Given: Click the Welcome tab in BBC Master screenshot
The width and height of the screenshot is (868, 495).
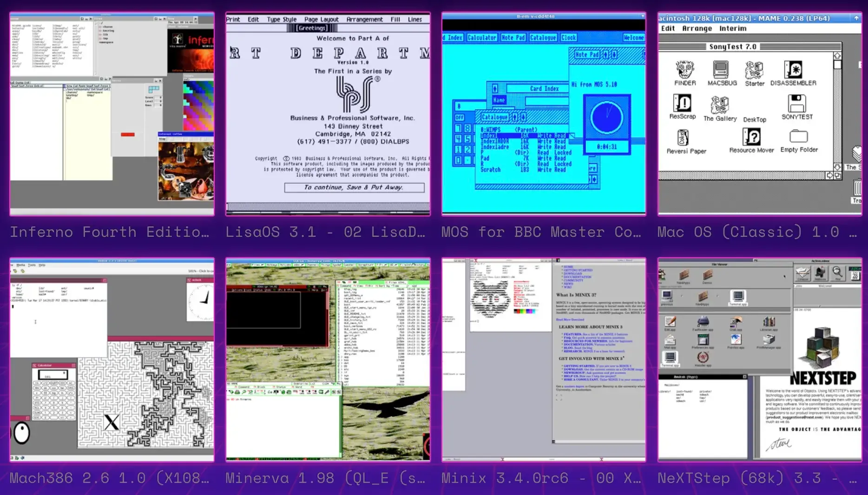Looking at the screenshot, I should coord(634,38).
